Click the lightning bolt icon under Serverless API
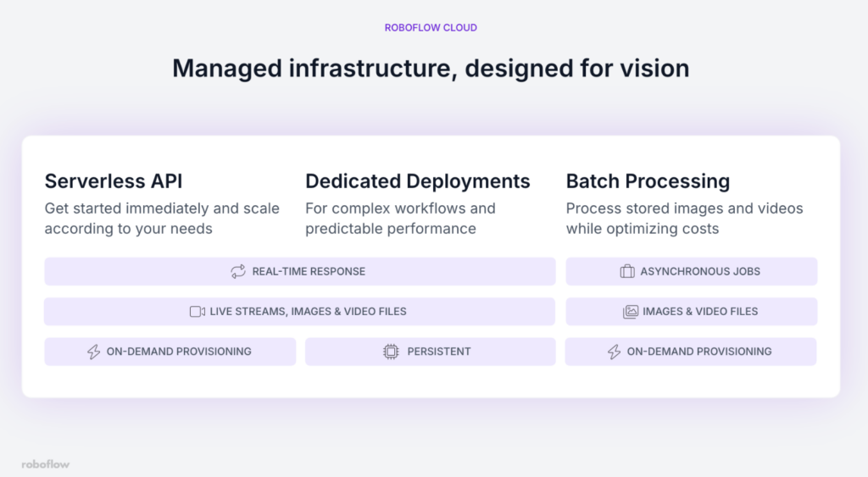Image resolution: width=868 pixels, height=477 pixels. (x=94, y=352)
